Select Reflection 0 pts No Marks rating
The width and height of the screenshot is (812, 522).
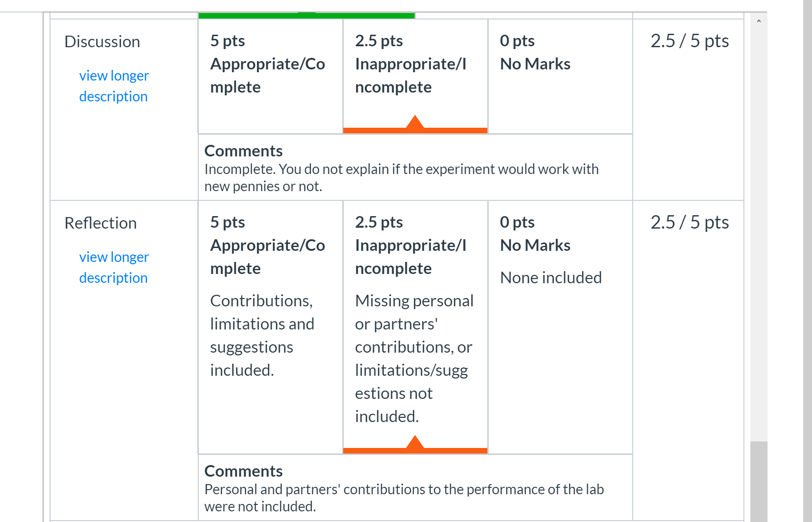pos(560,327)
